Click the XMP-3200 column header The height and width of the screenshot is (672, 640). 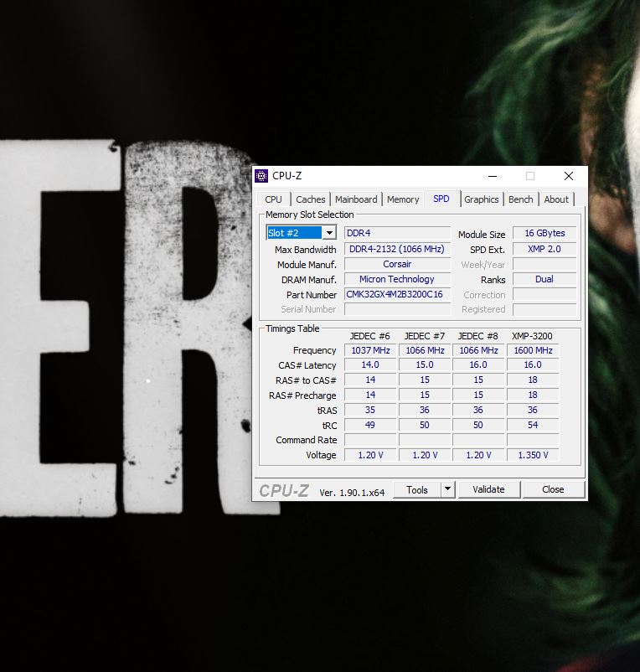532,336
